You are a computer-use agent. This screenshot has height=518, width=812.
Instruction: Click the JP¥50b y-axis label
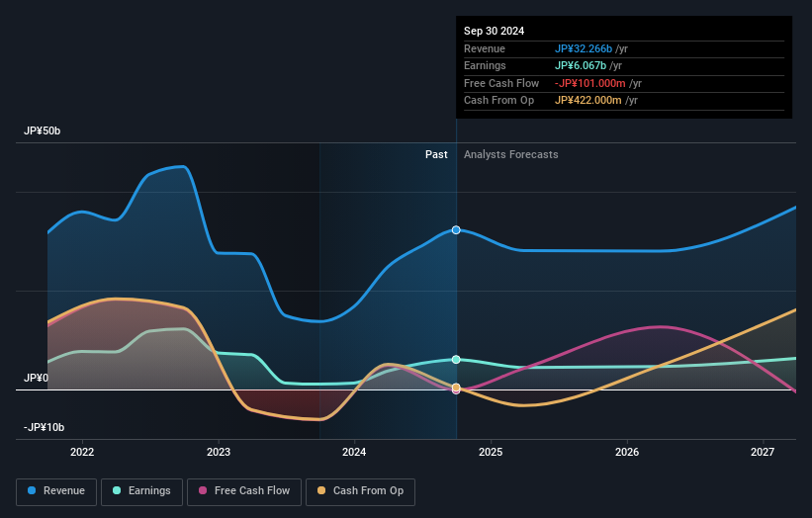pyautogui.click(x=42, y=130)
